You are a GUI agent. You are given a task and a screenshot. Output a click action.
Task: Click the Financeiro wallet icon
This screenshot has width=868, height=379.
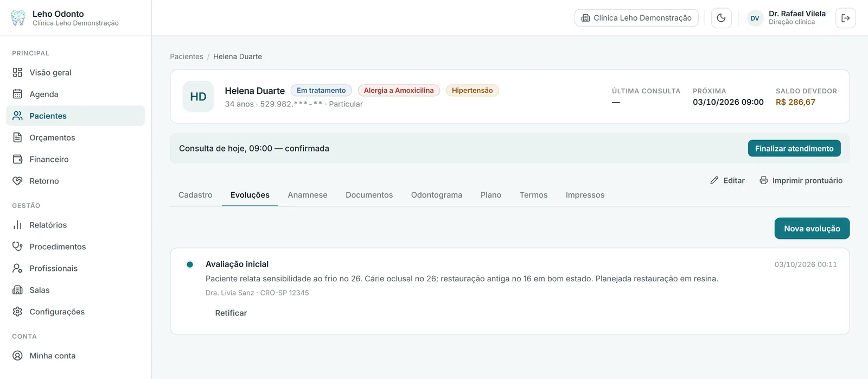coord(17,159)
